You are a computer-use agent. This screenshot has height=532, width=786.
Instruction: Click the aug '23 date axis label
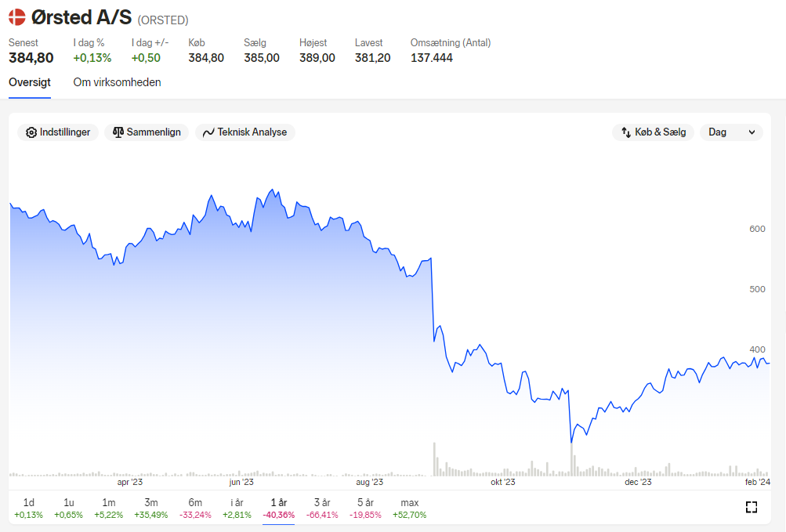coord(369,483)
